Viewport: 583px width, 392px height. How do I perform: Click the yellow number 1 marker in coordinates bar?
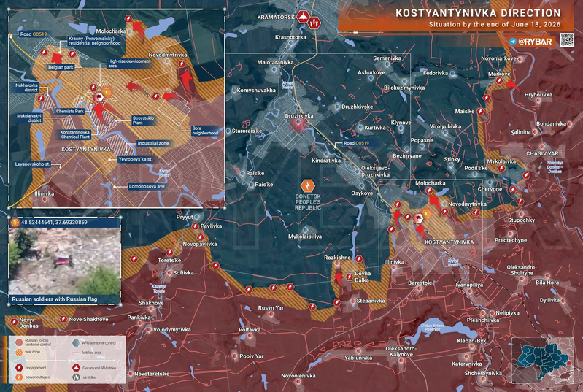15,223
